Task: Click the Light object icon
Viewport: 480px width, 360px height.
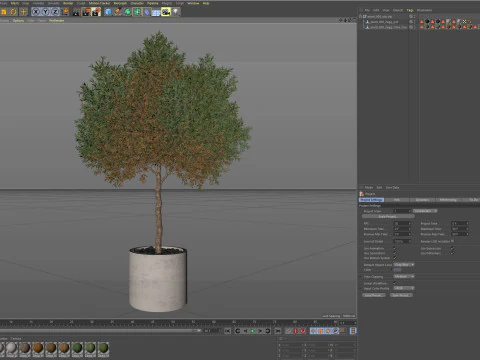Action: click(x=176, y=12)
